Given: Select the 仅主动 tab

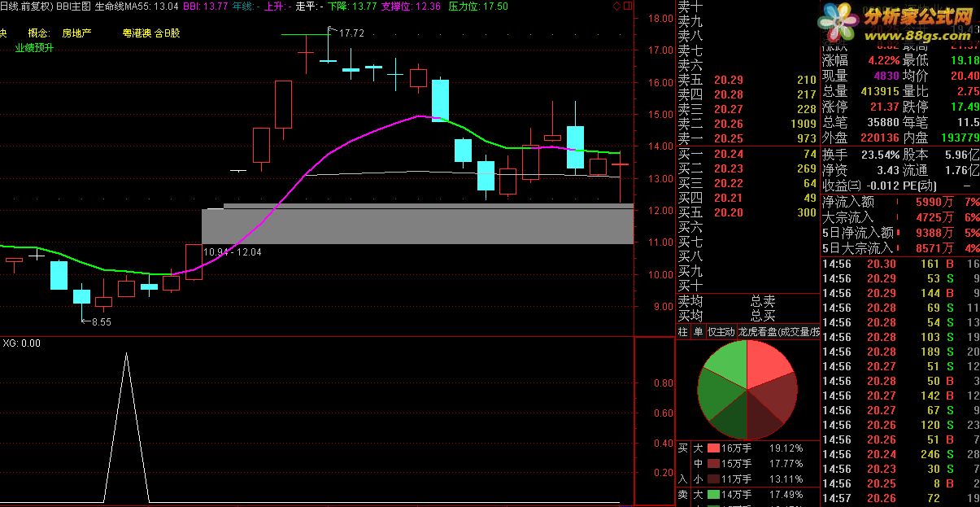Looking at the screenshot, I should tap(721, 332).
